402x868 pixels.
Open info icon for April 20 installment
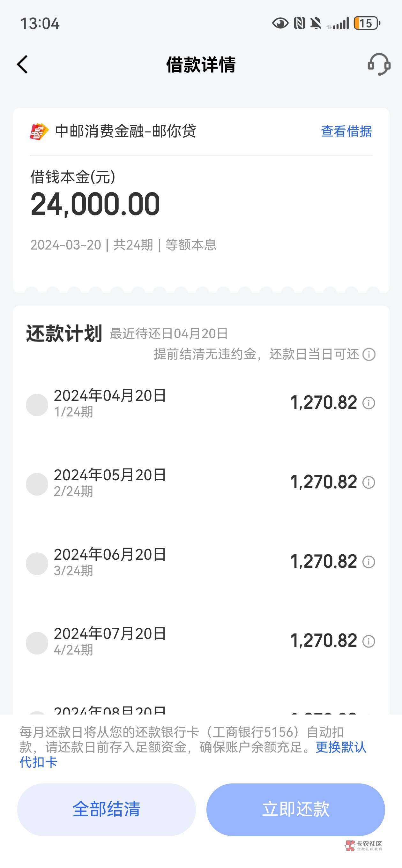pos(368,403)
